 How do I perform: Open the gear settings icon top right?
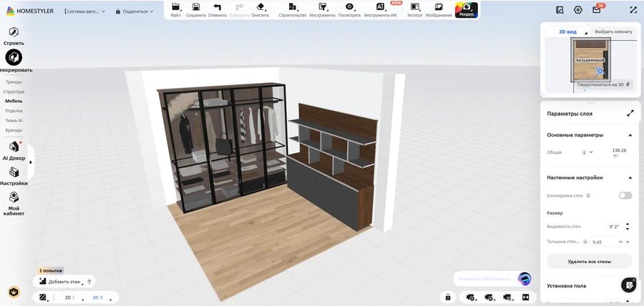pos(578,10)
